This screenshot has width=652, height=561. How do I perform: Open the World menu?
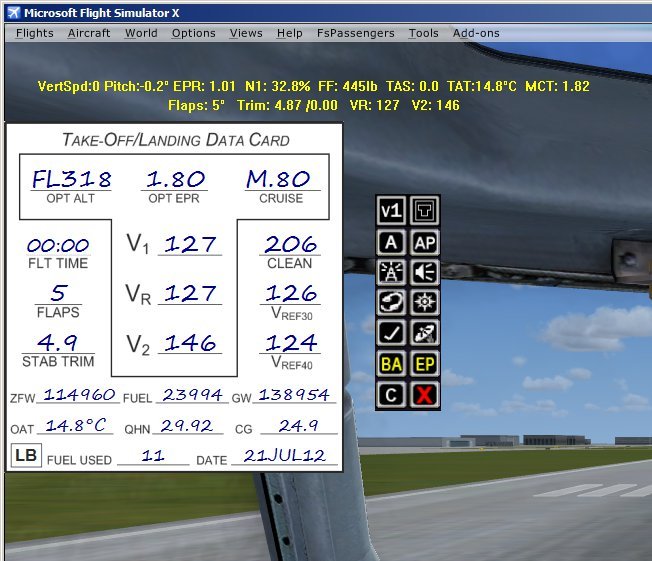tap(141, 33)
